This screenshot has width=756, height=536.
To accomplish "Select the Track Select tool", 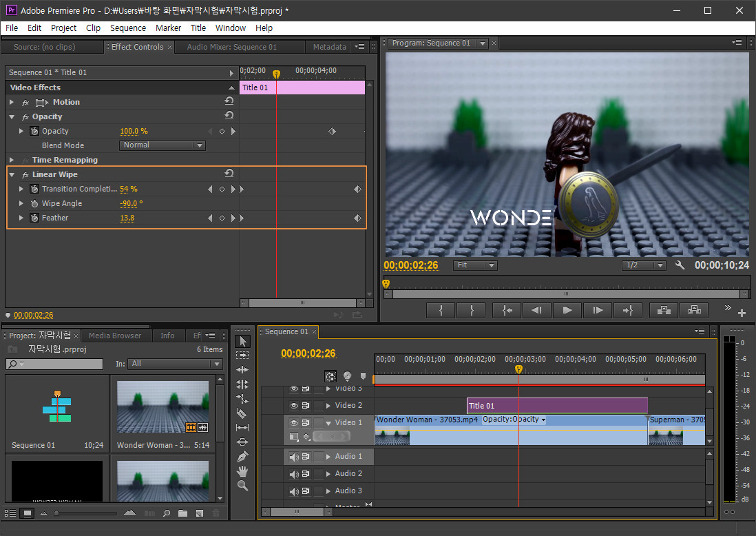I will pyautogui.click(x=242, y=355).
